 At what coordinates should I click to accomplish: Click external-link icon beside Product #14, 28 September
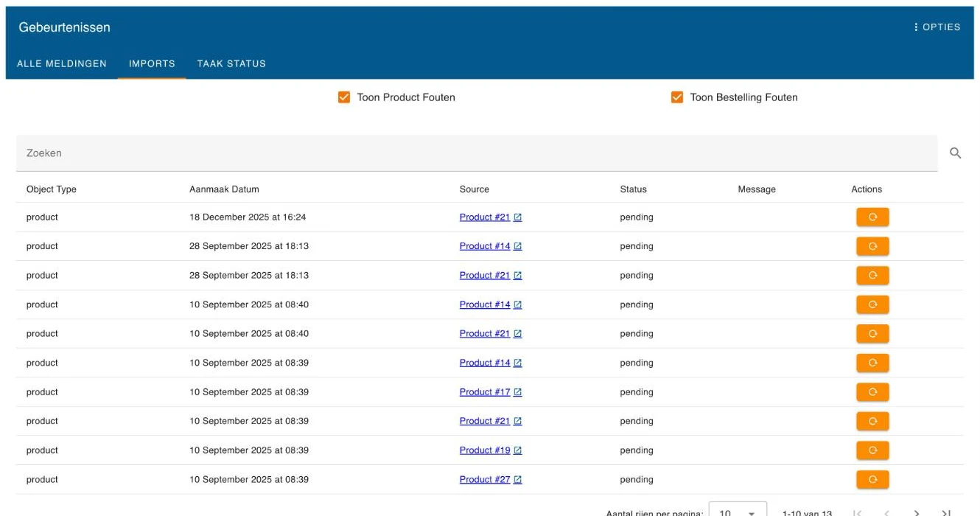pyautogui.click(x=518, y=246)
